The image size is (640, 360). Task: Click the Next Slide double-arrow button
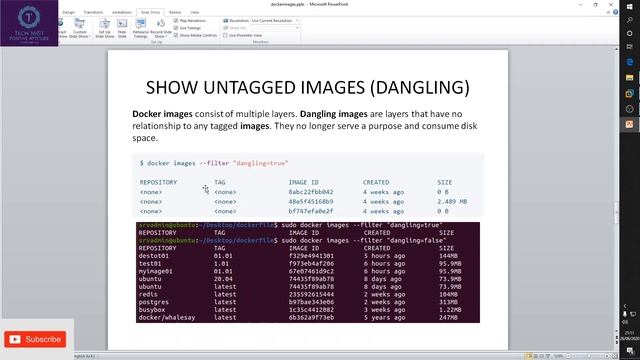(616, 342)
